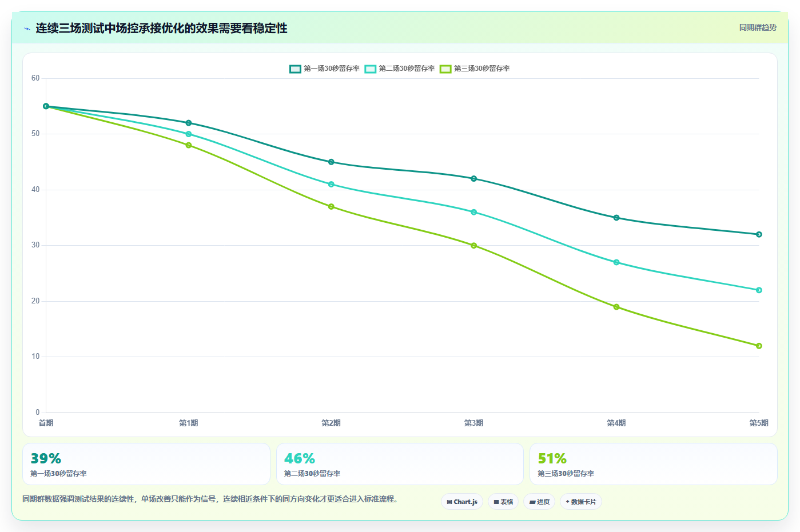Select the 第二场 data point at 第1期

(189, 134)
